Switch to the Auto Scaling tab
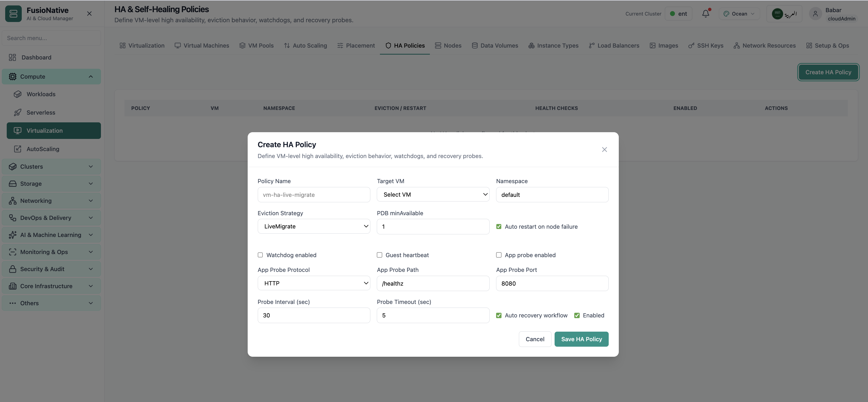Viewport: 868px width, 402px height. click(x=305, y=46)
